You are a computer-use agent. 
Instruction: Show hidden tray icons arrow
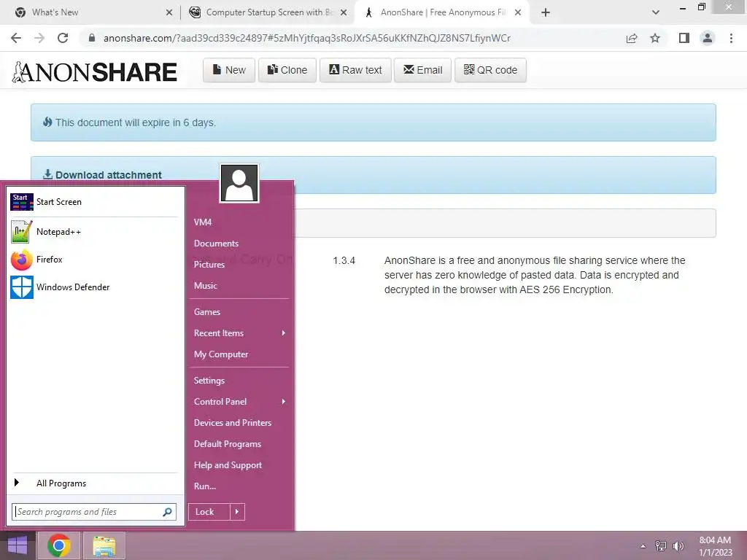tap(643, 546)
